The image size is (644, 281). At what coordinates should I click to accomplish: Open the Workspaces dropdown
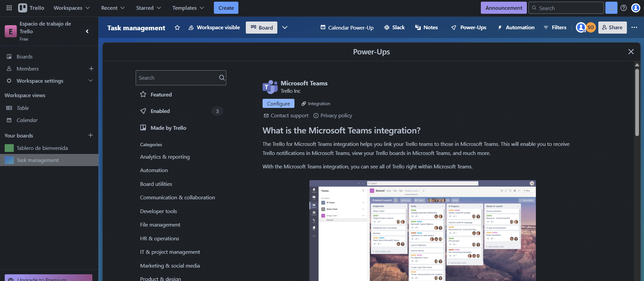72,8
